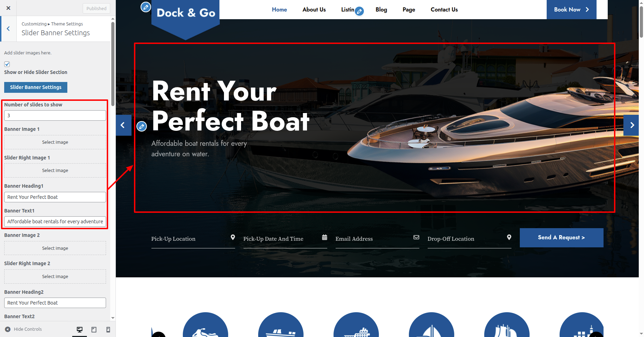Close the Customizer with the X icon

pos(8,8)
